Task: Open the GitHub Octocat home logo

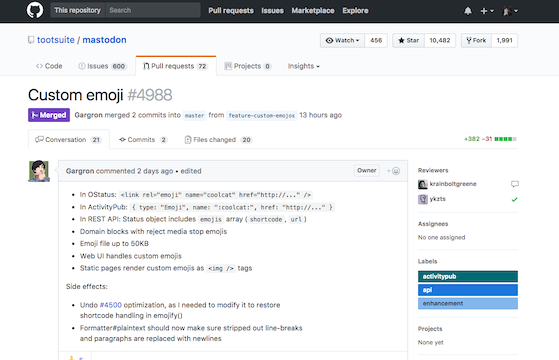Action: pos(35,10)
